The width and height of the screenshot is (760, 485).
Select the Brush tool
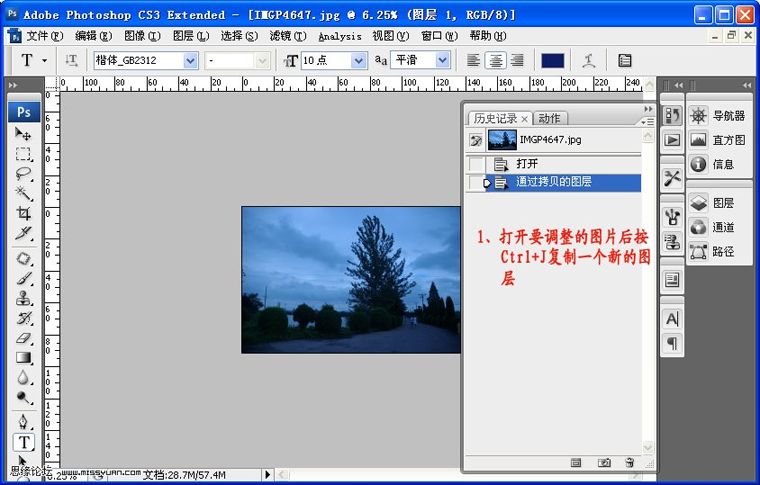(x=23, y=278)
